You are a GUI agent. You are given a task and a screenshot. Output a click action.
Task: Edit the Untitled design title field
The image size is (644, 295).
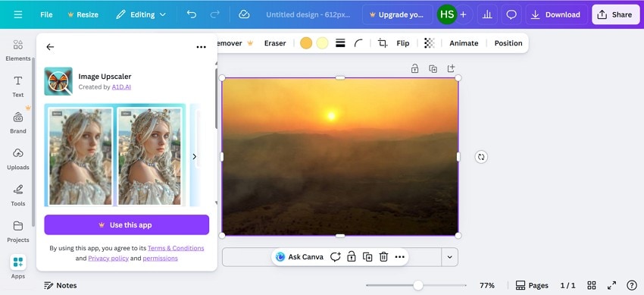(308, 14)
